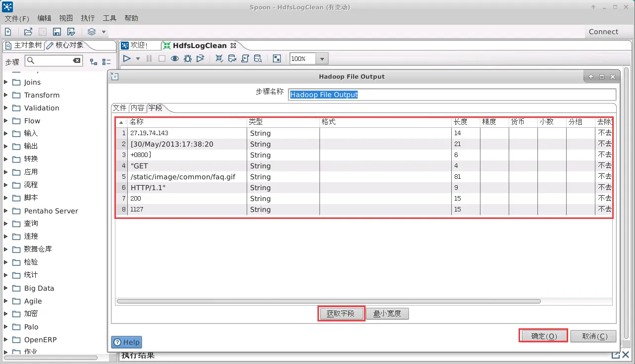Open the 执行 menu

88,18
